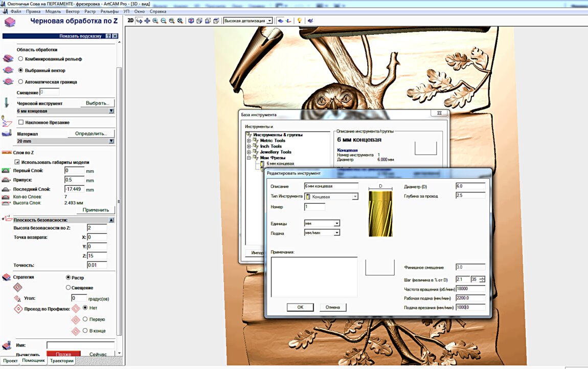The image size is (588, 369).
Task: Click OK in the edit tool dialog
Action: 300,307
